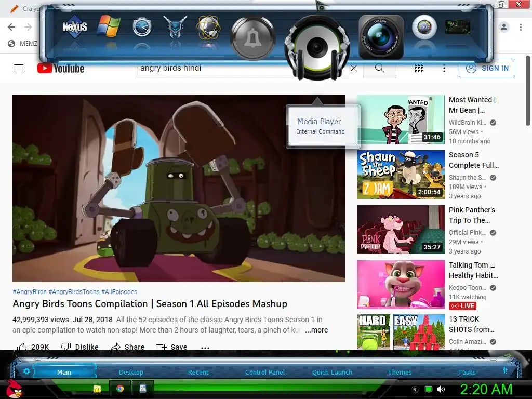Click the SIGN IN button
Viewport: 532px width, 399px height.
click(487, 68)
